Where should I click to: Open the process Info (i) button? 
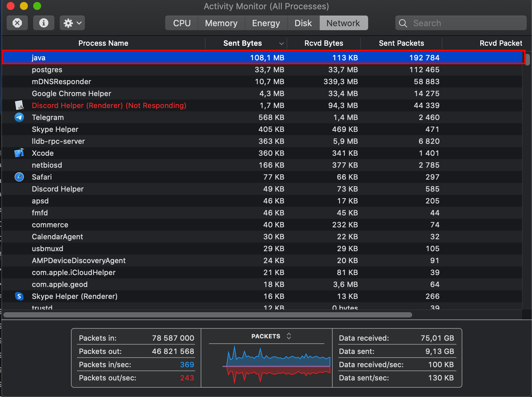coord(43,23)
